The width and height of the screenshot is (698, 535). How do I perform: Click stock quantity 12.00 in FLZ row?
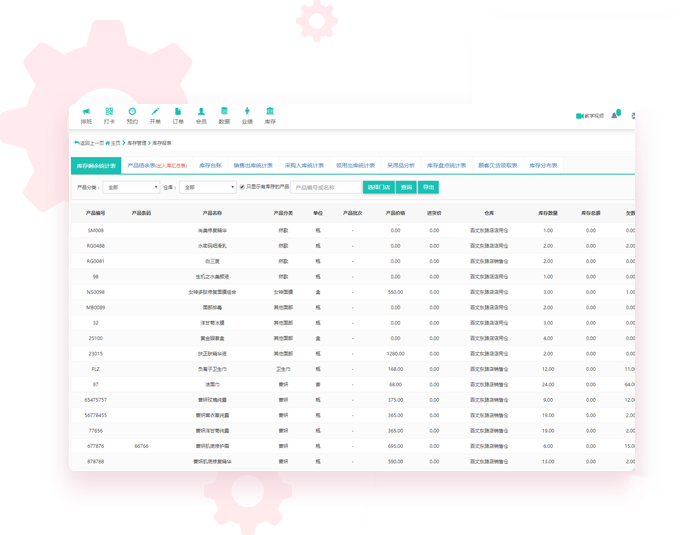[x=548, y=369]
